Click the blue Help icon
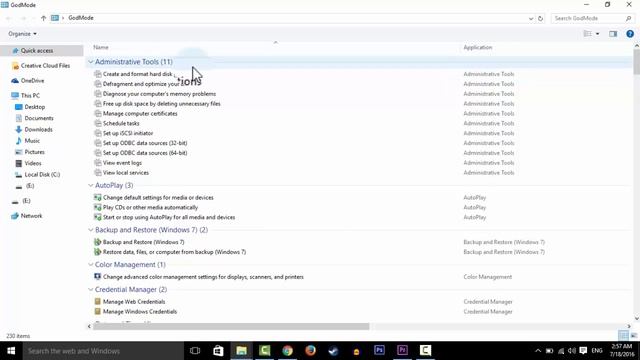 pyautogui.click(x=630, y=34)
